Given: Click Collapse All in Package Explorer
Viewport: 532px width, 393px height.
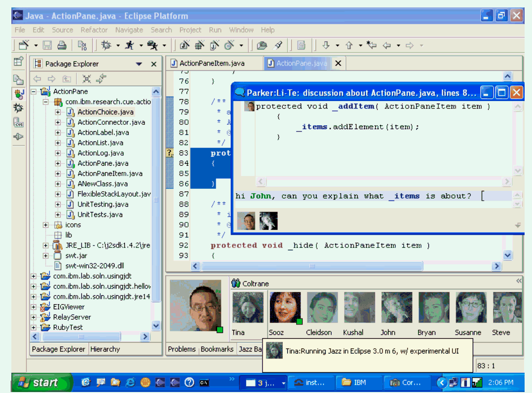Looking at the screenshot, I should pyautogui.click(x=87, y=79).
